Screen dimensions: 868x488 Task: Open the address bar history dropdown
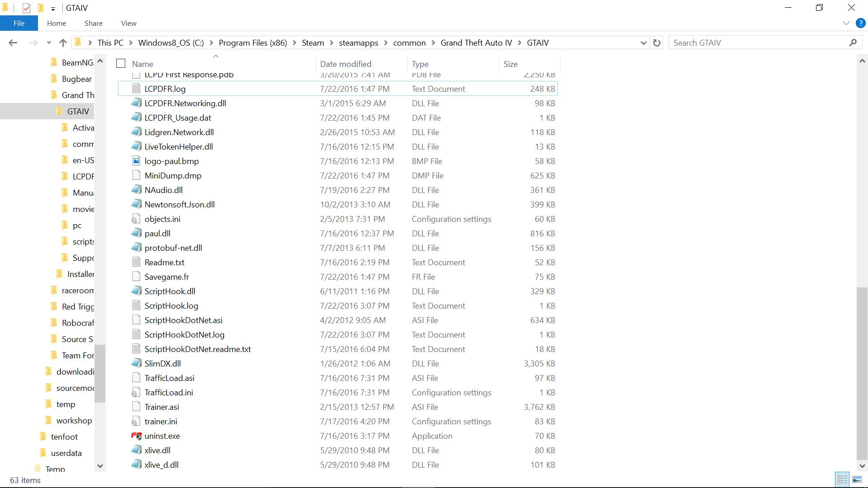coord(643,43)
